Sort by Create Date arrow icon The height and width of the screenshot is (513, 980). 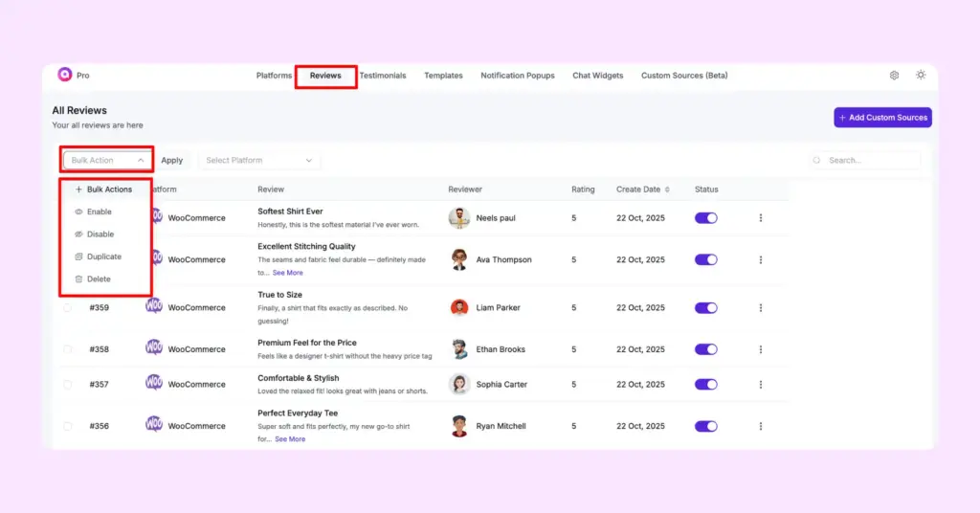pos(667,190)
